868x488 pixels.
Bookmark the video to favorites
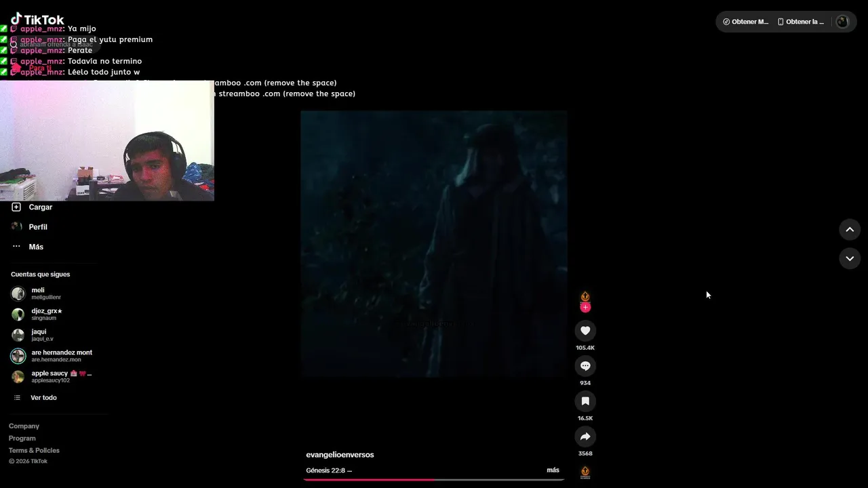(x=585, y=401)
